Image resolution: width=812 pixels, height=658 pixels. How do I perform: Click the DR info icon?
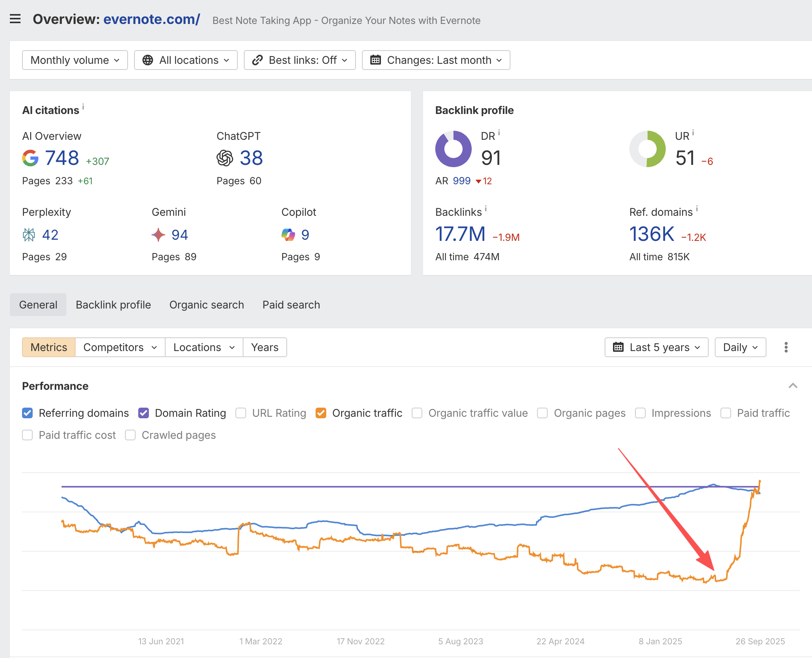pos(499,133)
